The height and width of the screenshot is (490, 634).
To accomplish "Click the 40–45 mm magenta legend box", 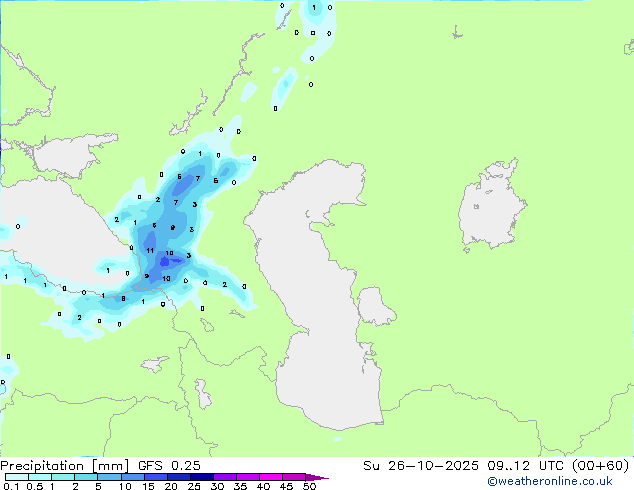I will tap(271, 477).
